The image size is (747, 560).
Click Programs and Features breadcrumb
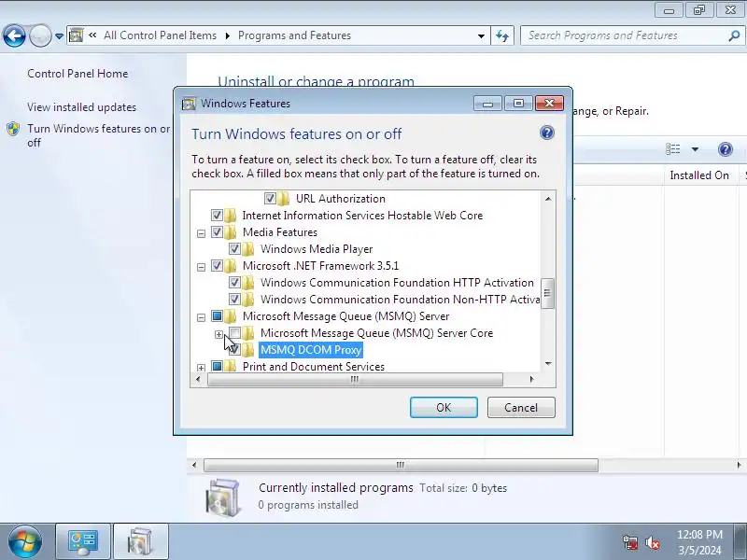[x=294, y=35]
